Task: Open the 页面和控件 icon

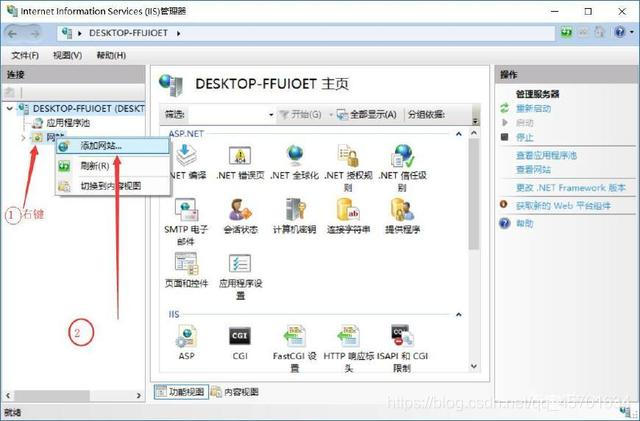Action: click(x=187, y=263)
